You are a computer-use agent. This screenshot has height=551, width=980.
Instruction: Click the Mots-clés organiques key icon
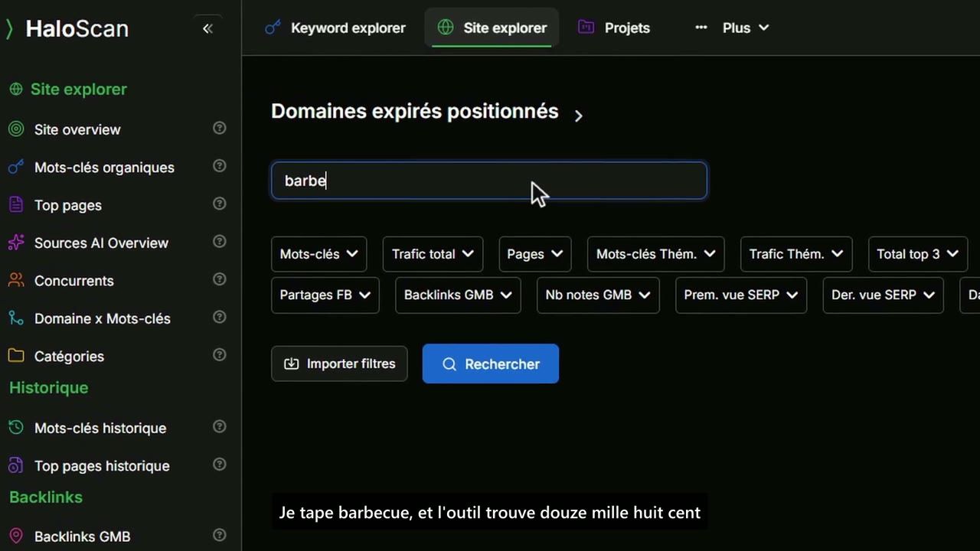[16, 167]
